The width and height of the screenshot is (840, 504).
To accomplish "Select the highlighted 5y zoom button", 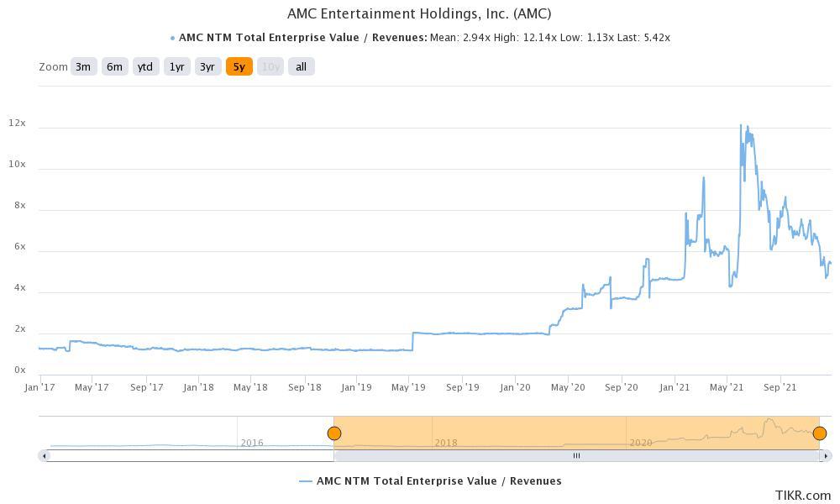I will point(239,66).
